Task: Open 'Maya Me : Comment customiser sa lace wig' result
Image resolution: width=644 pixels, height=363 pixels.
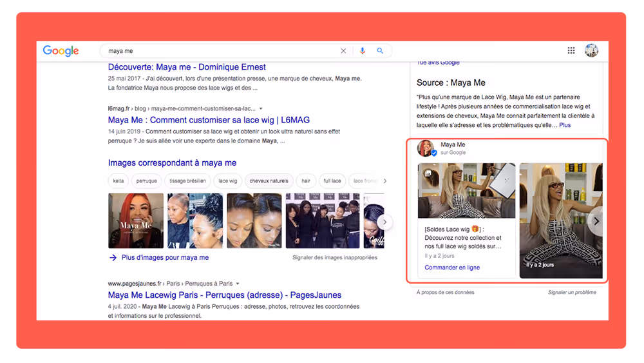Action: coord(209,120)
